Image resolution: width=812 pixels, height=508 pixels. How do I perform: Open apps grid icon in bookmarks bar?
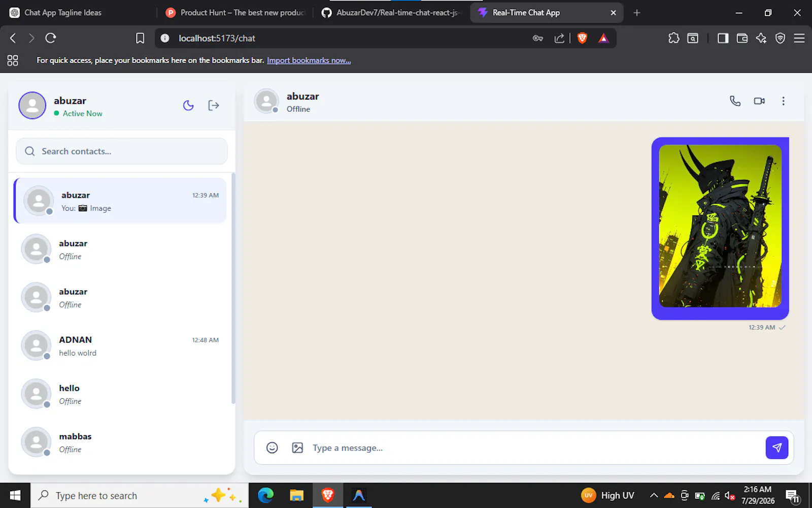tap(13, 60)
